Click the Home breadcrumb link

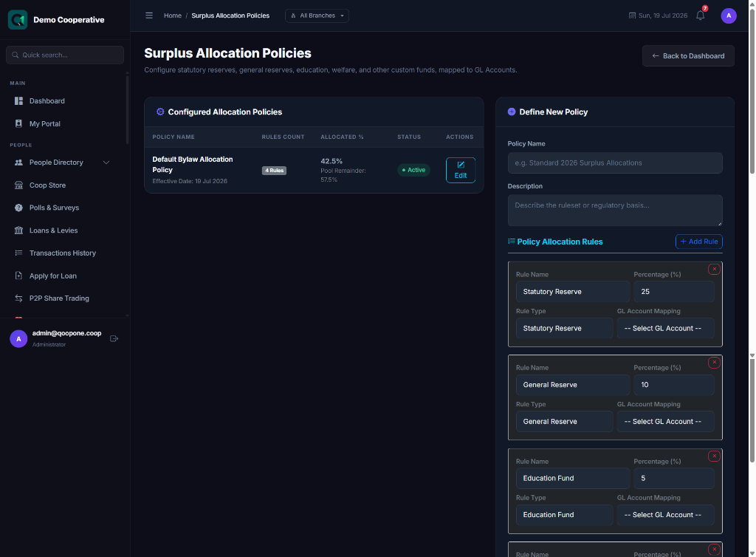(x=173, y=16)
